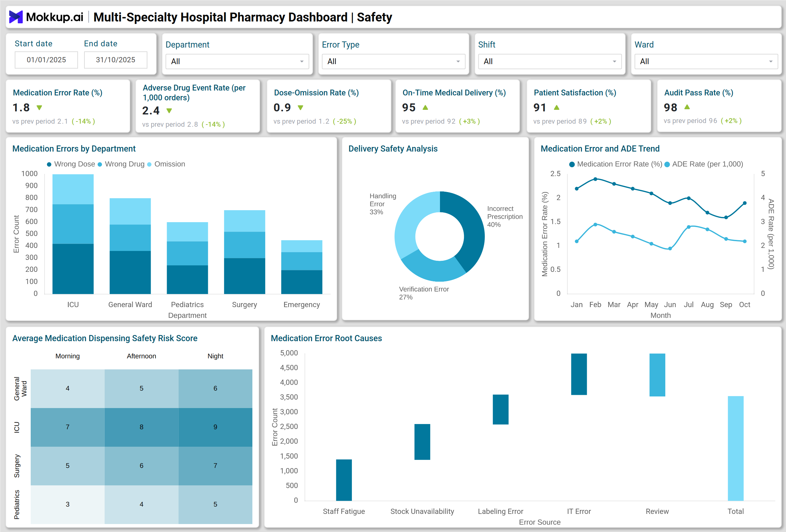
Task: Click the Patient Satisfaction up arrow
Action: coord(557,107)
